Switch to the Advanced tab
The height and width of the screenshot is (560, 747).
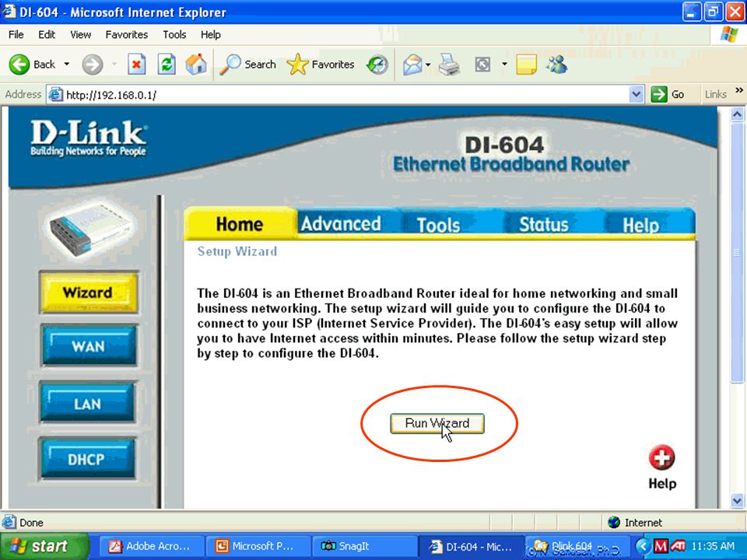pyautogui.click(x=341, y=223)
